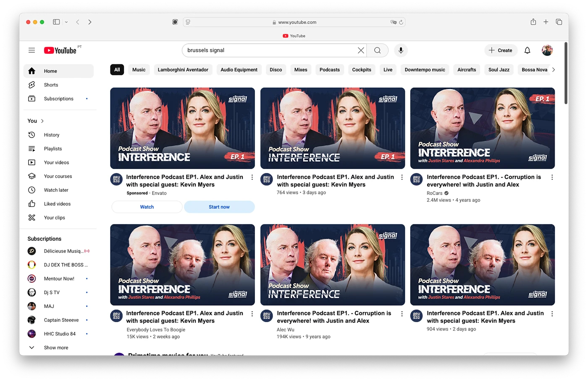Screen dimensions: 588x381
Task: Open Your clips
Action: tap(59, 218)
